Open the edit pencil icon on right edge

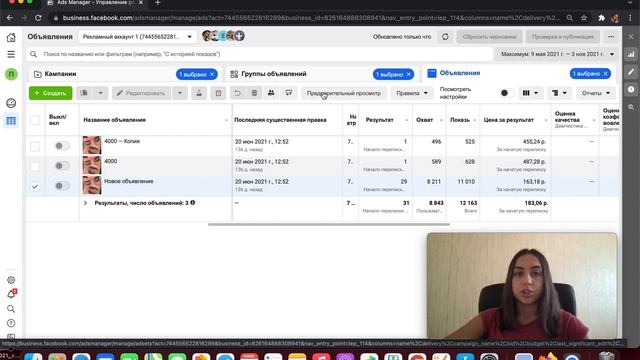tap(631, 72)
